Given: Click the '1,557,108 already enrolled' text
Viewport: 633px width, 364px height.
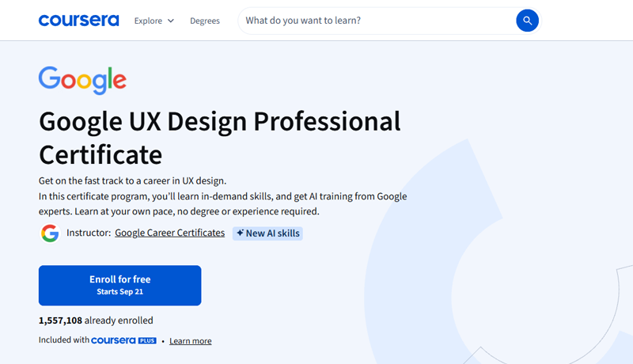Looking at the screenshot, I should (x=96, y=320).
